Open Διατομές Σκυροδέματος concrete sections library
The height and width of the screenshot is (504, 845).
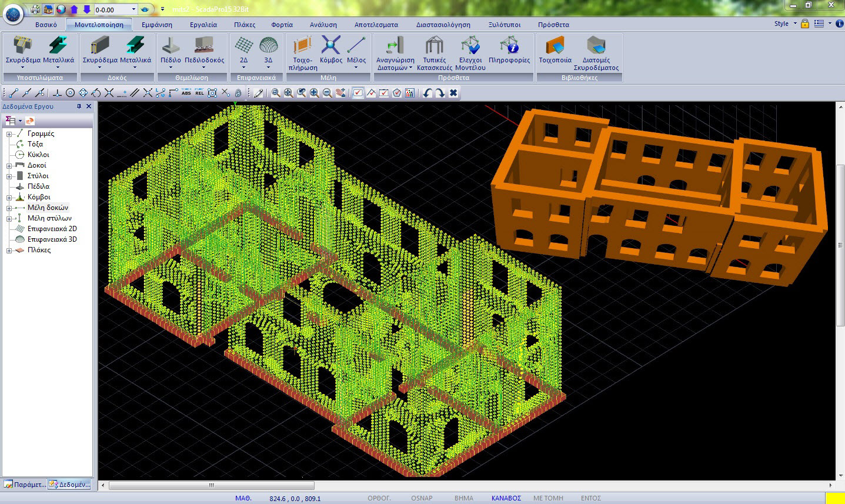tap(596, 54)
